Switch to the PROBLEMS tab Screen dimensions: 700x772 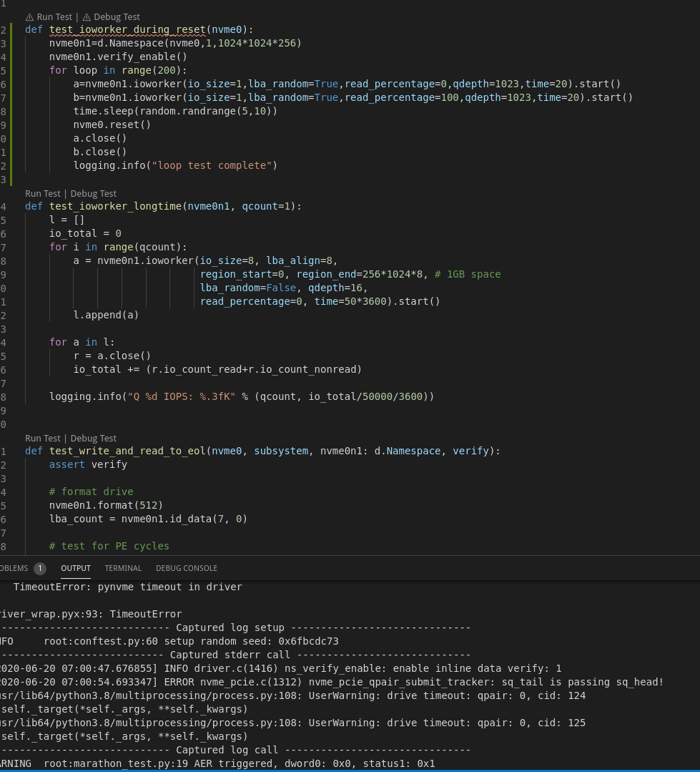(x=13, y=568)
